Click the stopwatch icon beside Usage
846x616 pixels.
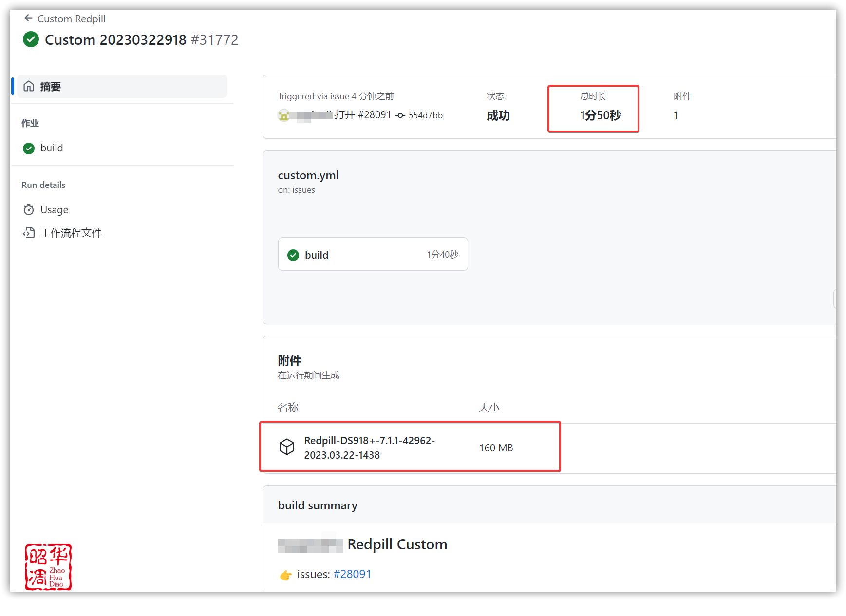(29, 209)
